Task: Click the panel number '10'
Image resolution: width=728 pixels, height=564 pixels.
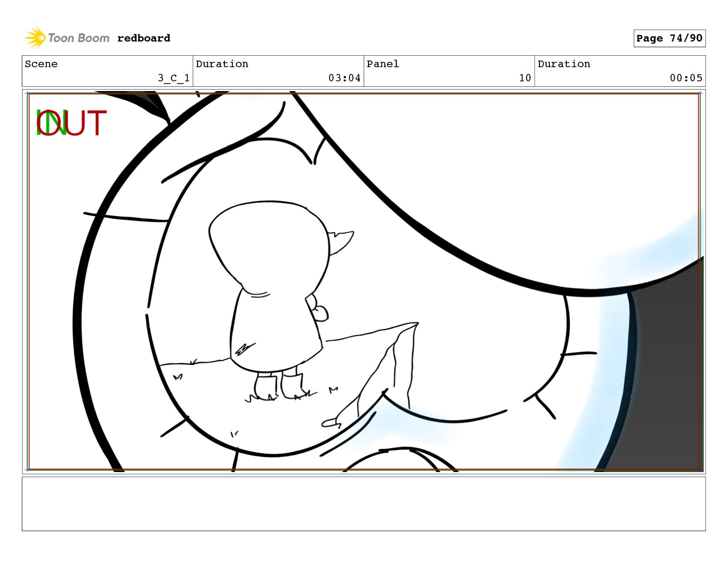Action: click(525, 78)
